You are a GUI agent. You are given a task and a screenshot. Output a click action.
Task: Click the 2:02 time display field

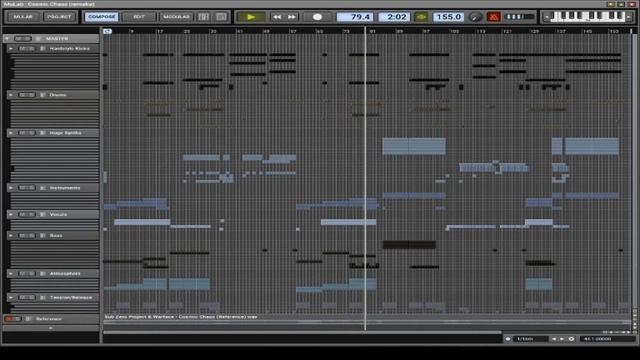click(394, 17)
